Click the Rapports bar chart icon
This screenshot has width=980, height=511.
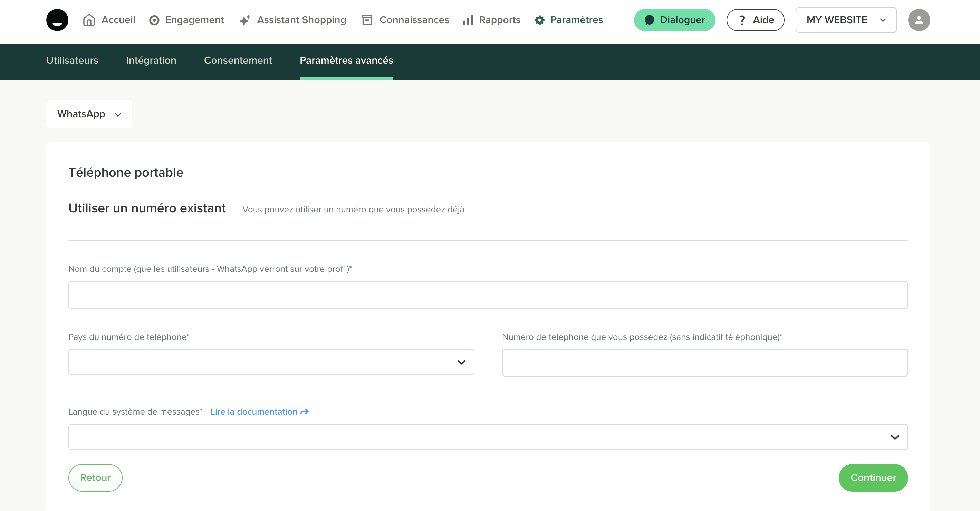coord(468,20)
